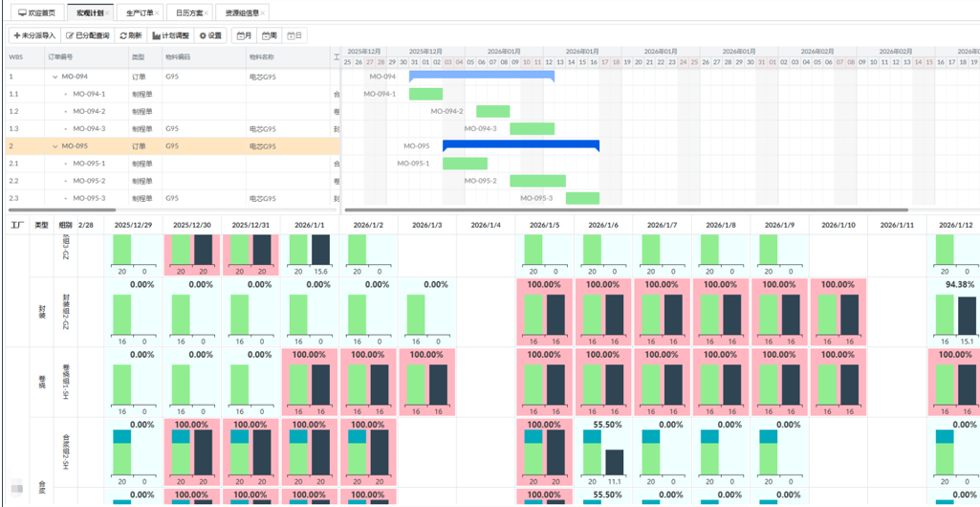
Task: Open 计划调整 plan adjustment
Action: [170, 35]
